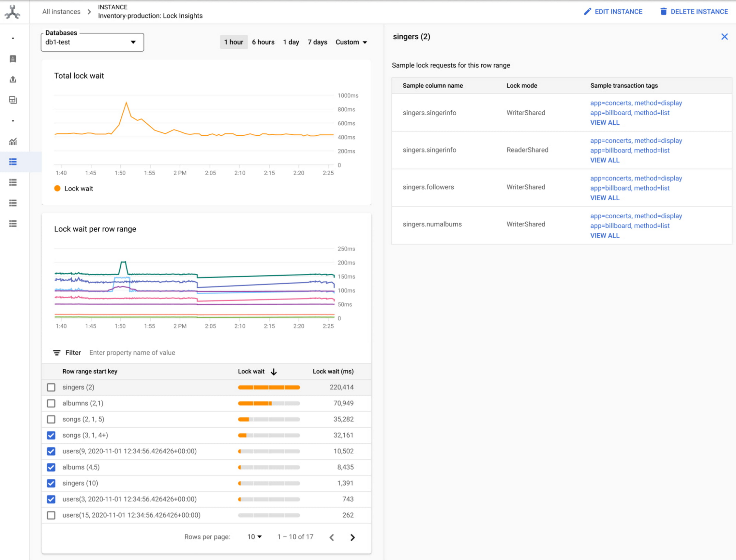Click the Lock Insights navigation icon

tap(13, 162)
